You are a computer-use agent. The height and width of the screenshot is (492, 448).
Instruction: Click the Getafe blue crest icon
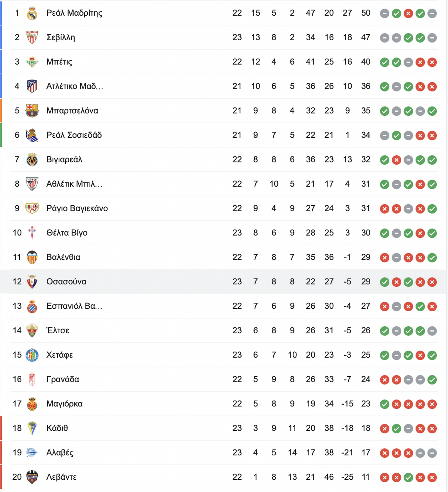32,355
